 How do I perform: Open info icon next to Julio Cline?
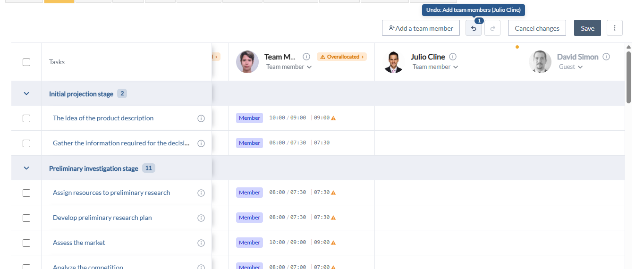tap(453, 57)
